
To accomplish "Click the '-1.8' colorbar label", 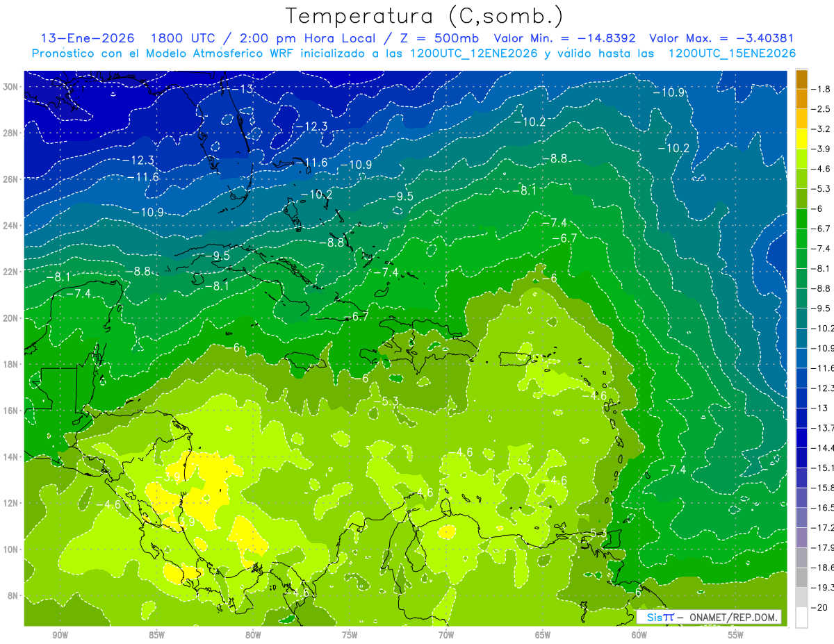I will click(822, 89).
